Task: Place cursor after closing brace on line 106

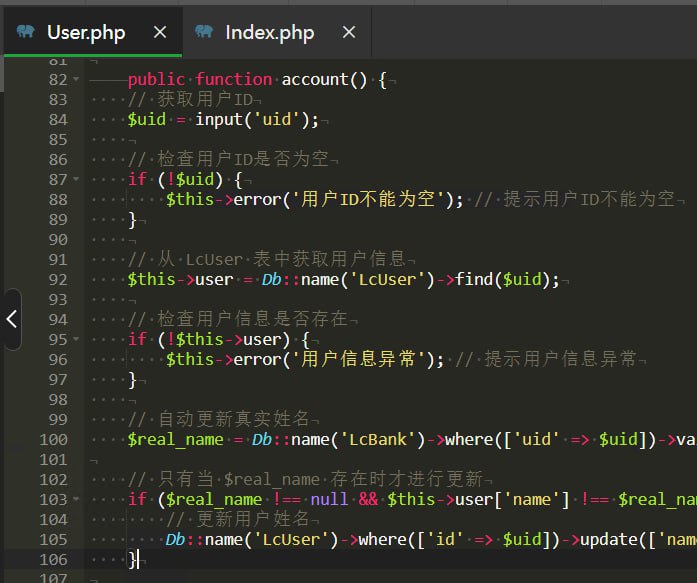Action: click(x=139, y=560)
